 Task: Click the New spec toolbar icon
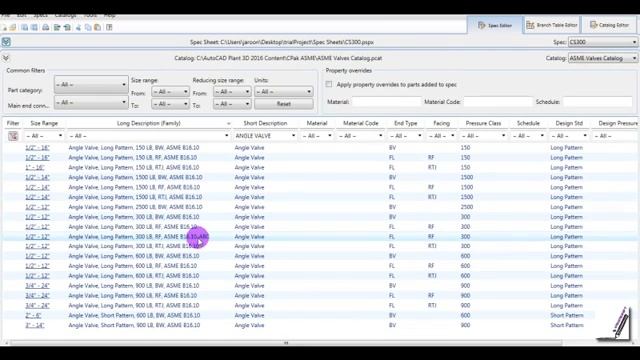click(4, 27)
